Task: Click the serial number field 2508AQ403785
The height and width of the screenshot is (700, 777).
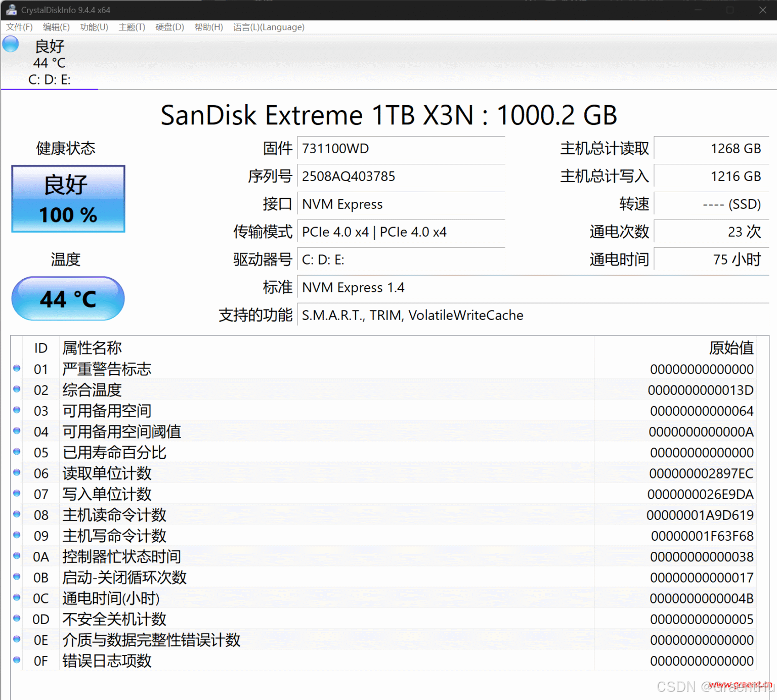Action: pos(401,177)
